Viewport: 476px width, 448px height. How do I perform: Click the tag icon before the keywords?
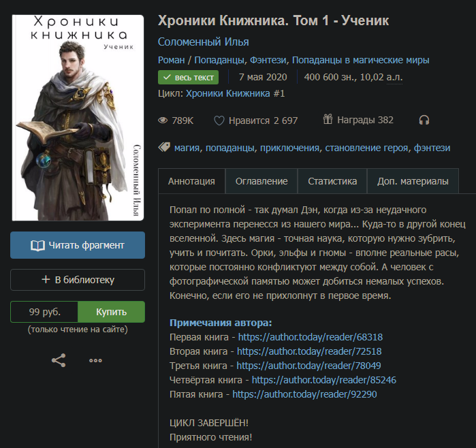coord(164,148)
